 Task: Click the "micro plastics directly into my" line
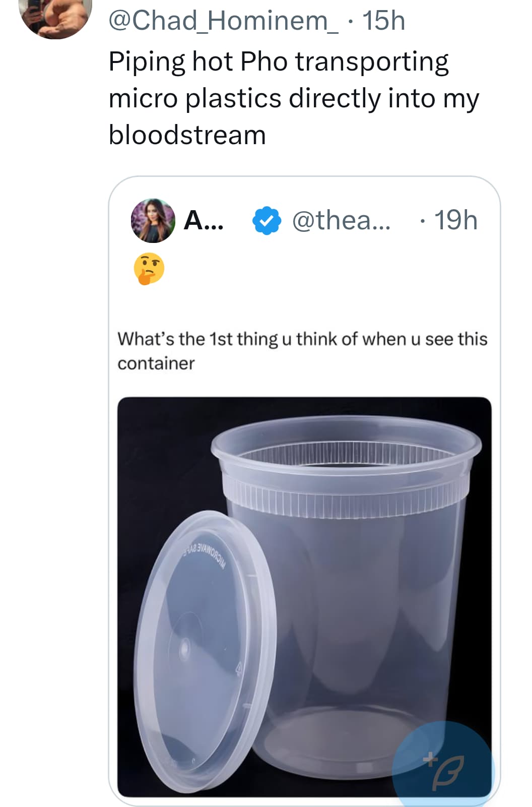coord(294,98)
